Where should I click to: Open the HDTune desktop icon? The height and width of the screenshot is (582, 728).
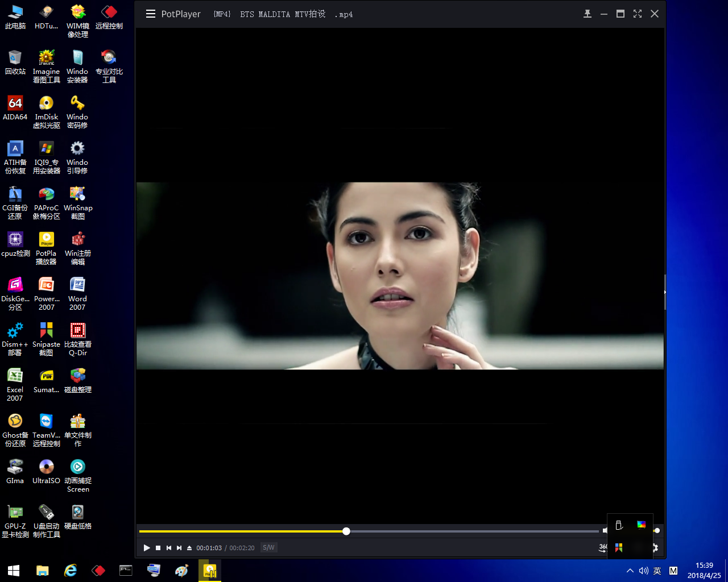point(47,17)
